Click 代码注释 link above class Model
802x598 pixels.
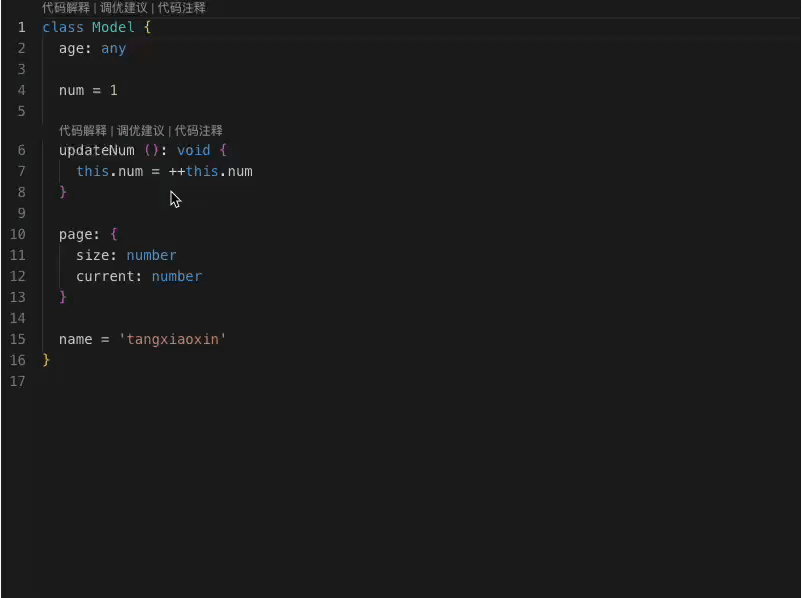[181, 8]
